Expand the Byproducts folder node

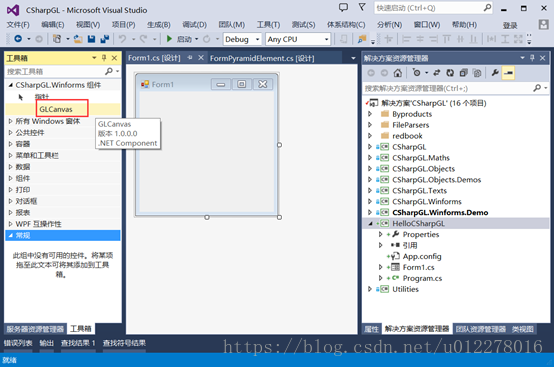pyautogui.click(x=370, y=114)
